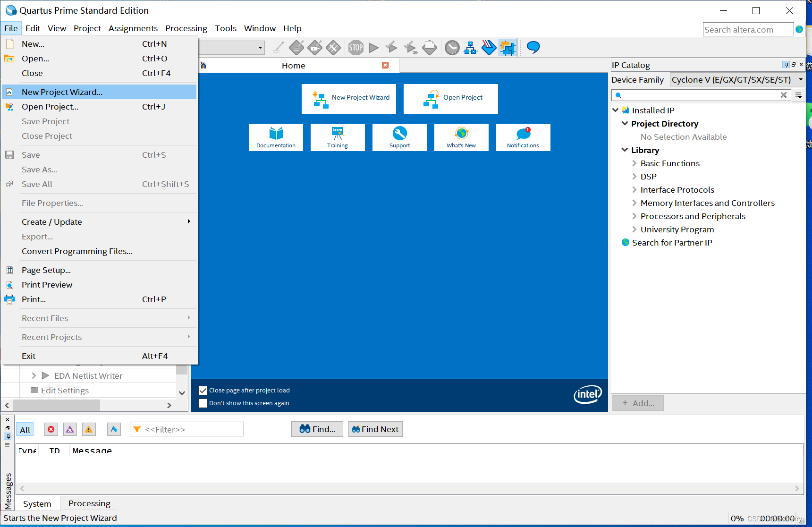Choose Open Project... from File menu

(x=99, y=106)
